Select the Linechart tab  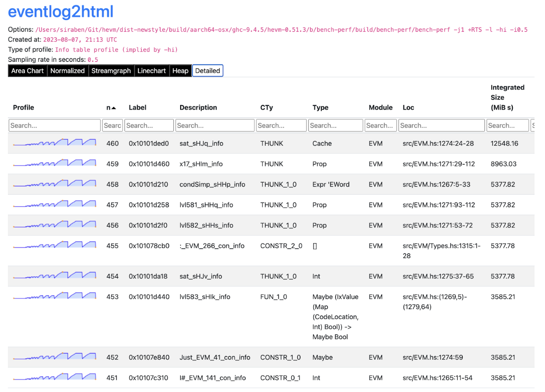point(151,71)
